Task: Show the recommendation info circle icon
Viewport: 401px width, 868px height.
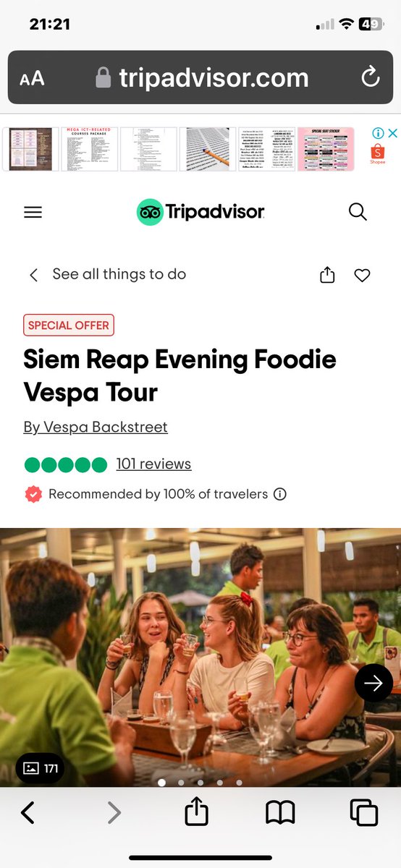Action: click(x=280, y=495)
